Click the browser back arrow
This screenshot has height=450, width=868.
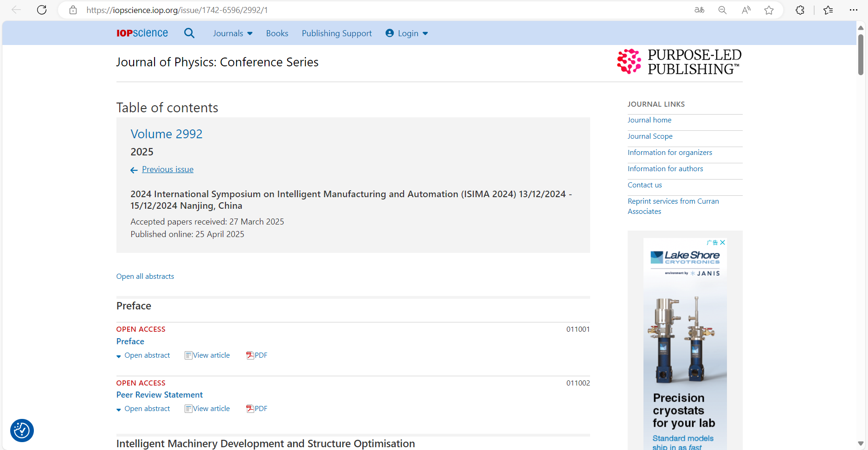click(x=16, y=10)
